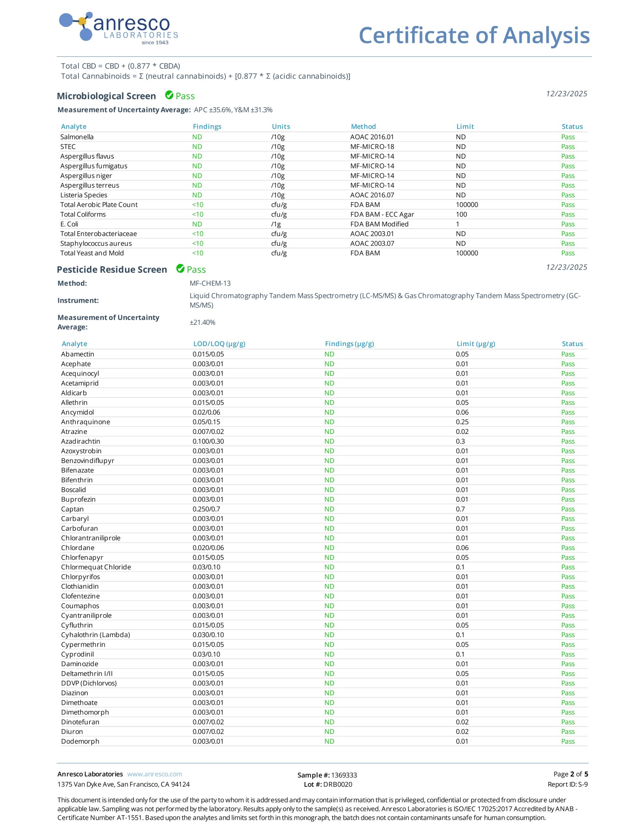
Task: Click the green checkmark beside Pesticide Residue Screen
Action: point(180,269)
